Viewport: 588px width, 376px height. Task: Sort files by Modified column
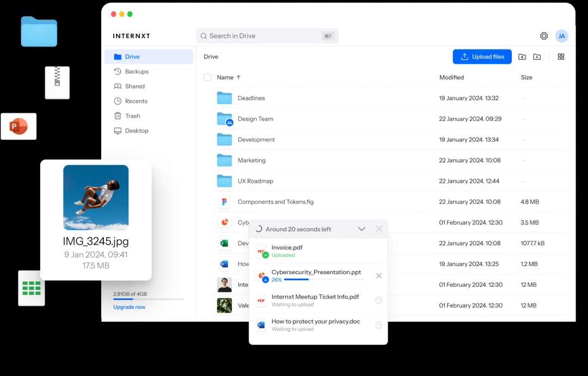pos(451,77)
